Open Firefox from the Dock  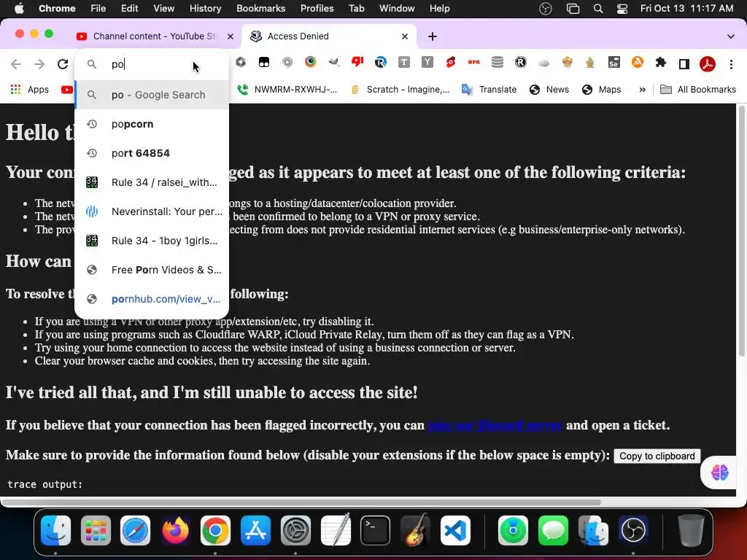coord(175,530)
